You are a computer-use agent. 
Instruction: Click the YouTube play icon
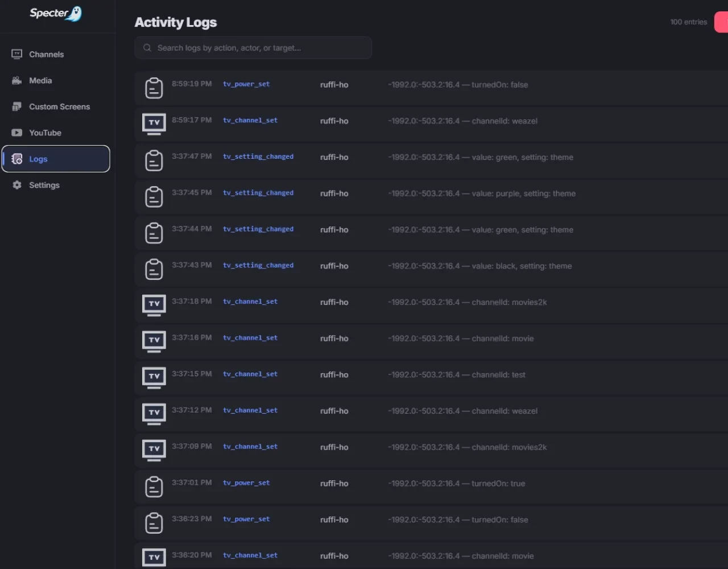(17, 133)
